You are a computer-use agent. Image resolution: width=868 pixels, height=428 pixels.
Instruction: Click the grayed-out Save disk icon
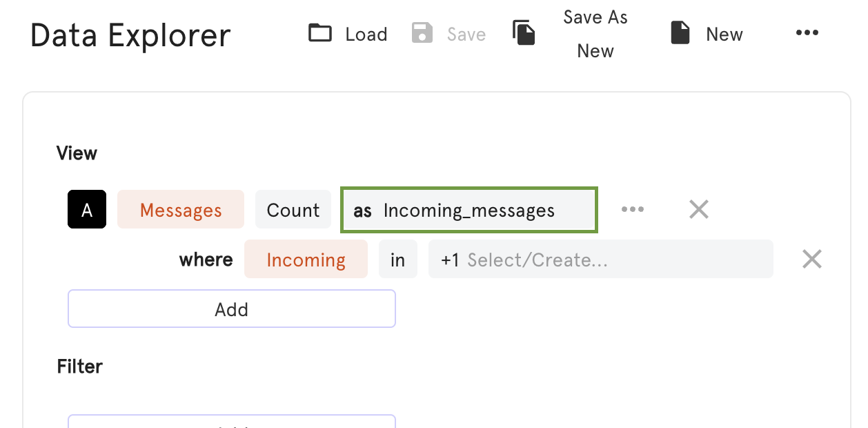[422, 33]
